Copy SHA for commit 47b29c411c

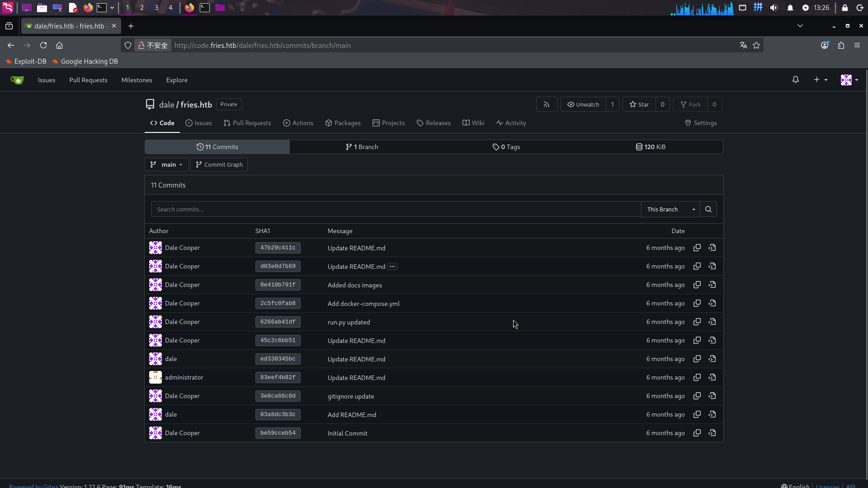pos(697,248)
